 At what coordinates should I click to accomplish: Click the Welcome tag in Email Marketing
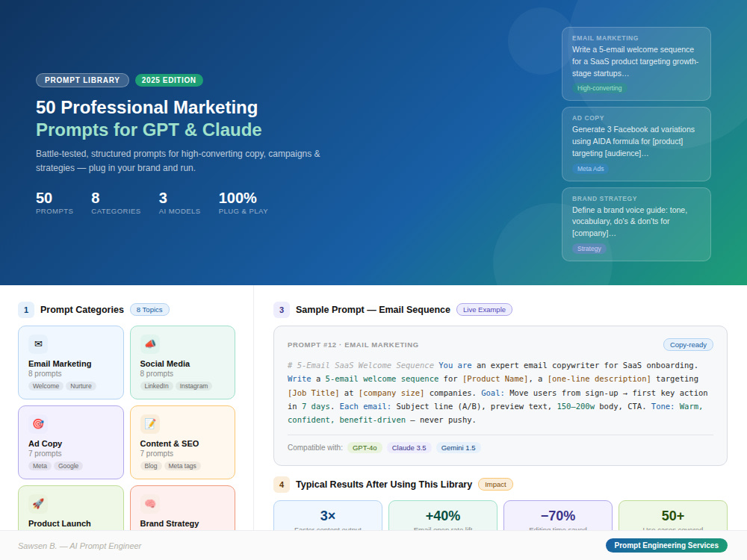pos(46,386)
